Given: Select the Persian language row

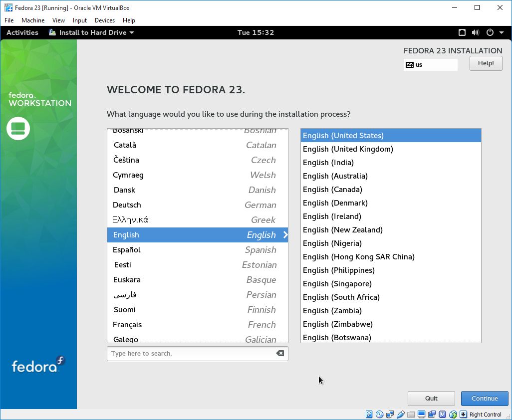Looking at the screenshot, I should [x=197, y=295].
